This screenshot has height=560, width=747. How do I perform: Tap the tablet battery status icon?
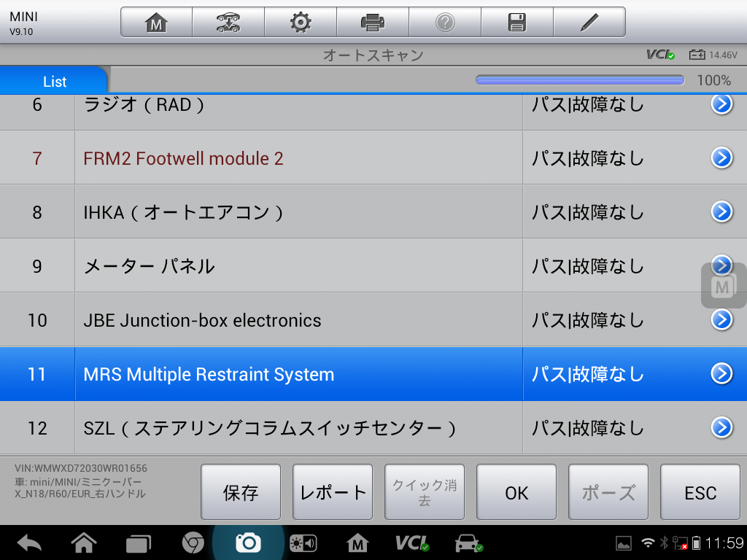pyautogui.click(x=696, y=542)
